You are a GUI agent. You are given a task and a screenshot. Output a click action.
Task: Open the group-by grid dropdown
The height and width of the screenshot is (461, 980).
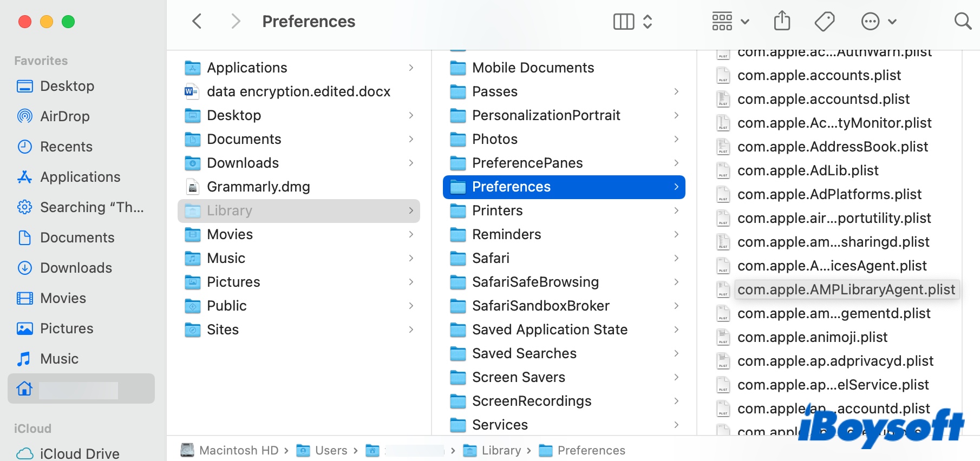pos(730,22)
